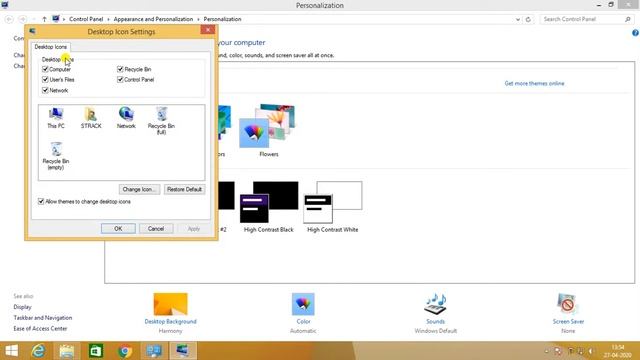Open Ease of Access Center link
Screen dimensions: 640x360
click(40, 329)
